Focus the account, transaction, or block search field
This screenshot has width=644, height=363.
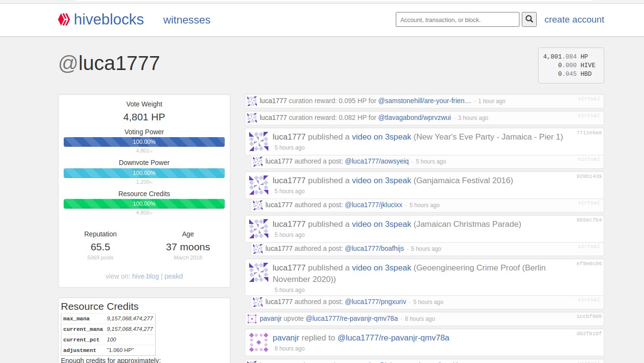point(457,20)
